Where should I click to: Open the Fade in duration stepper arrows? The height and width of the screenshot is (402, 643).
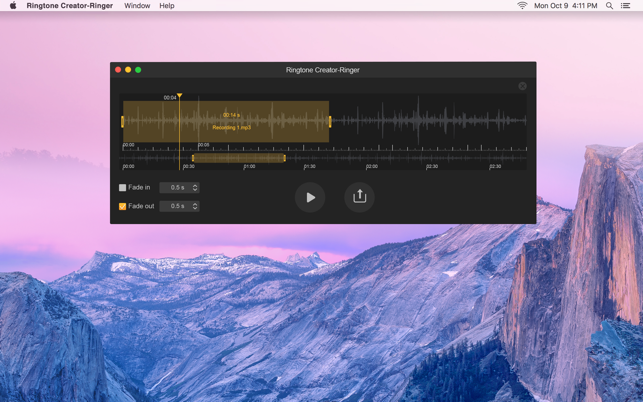pyautogui.click(x=195, y=188)
